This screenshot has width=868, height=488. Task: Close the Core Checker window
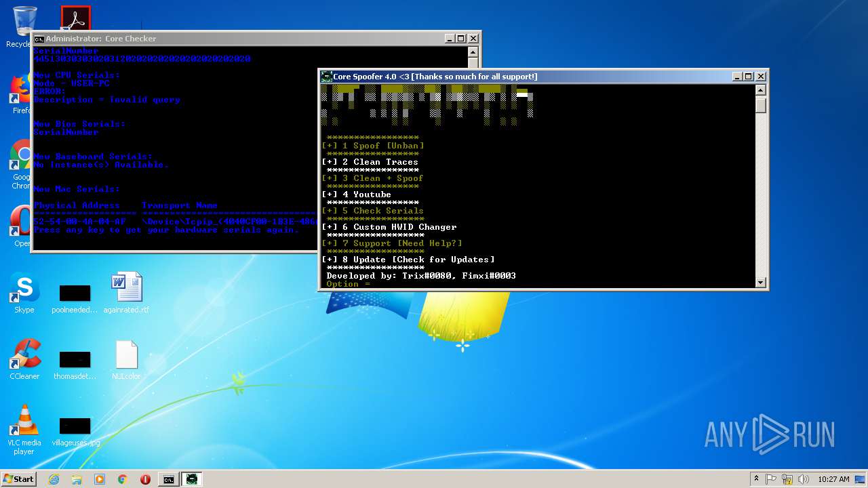473,39
